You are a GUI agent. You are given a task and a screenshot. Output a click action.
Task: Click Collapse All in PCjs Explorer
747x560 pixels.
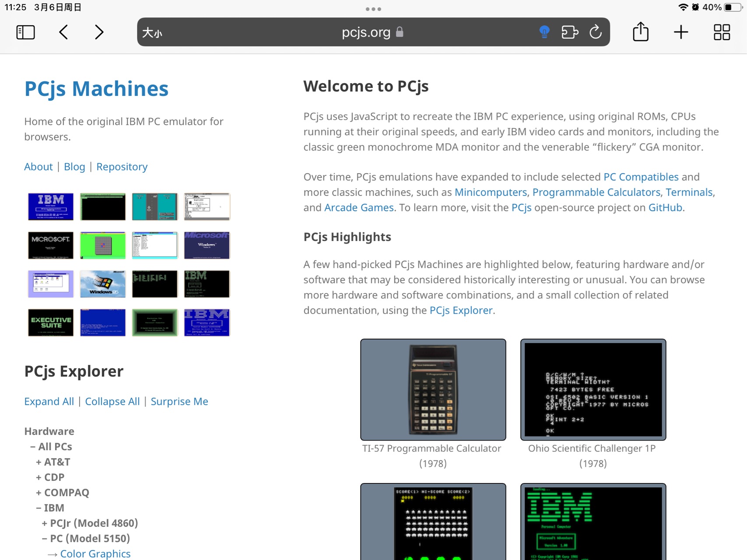tap(112, 402)
